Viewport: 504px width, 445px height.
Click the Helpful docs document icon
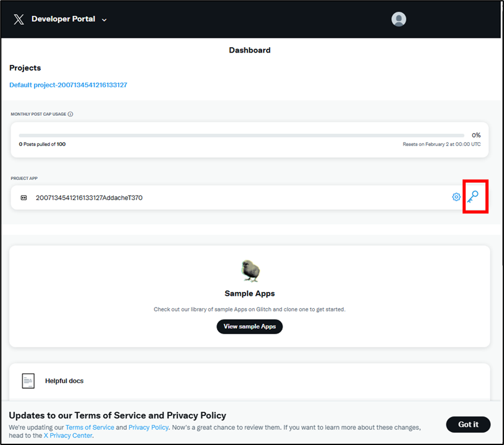click(x=28, y=381)
